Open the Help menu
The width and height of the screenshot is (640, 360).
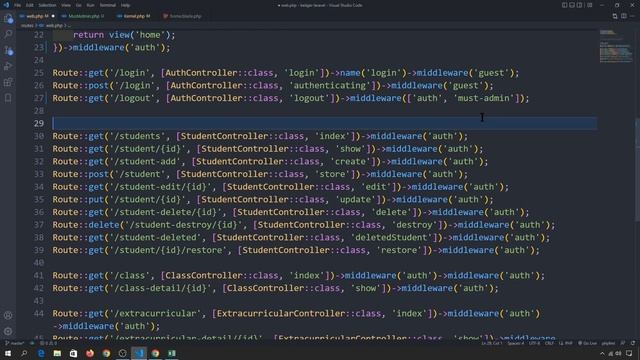coord(125,5)
